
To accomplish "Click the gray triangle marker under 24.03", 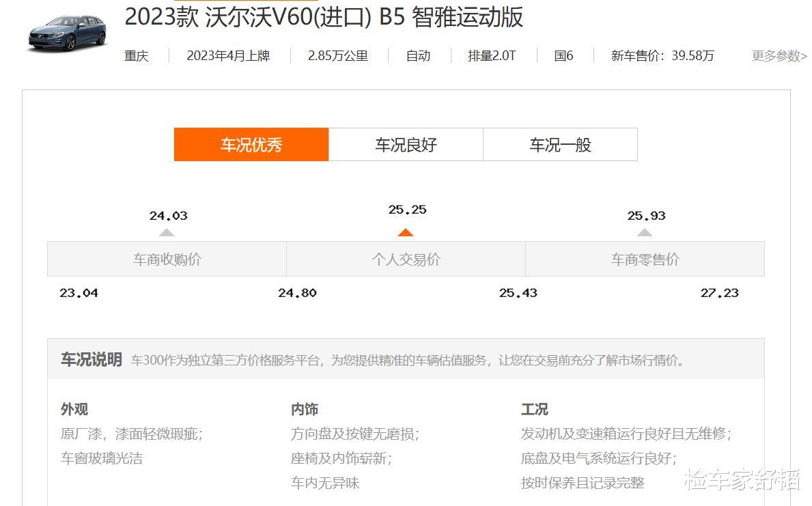I will tap(167, 233).
